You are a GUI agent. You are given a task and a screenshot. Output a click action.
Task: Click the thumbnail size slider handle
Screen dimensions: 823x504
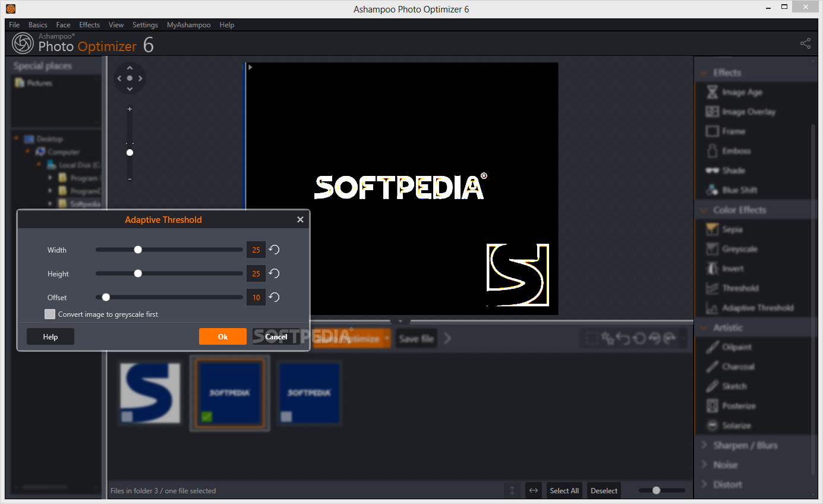point(656,490)
